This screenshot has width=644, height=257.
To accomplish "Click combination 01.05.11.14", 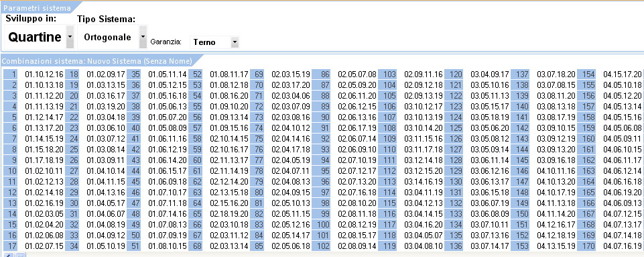I will point(168,74).
